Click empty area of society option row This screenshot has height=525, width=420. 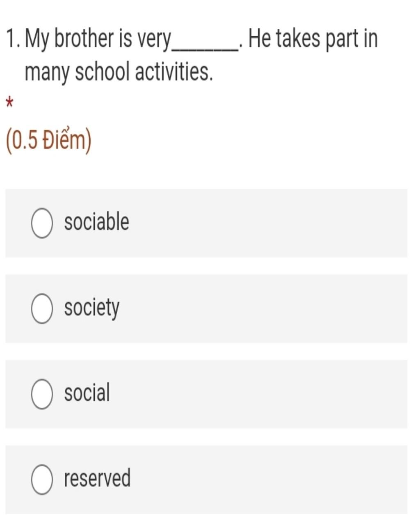tap(267, 308)
